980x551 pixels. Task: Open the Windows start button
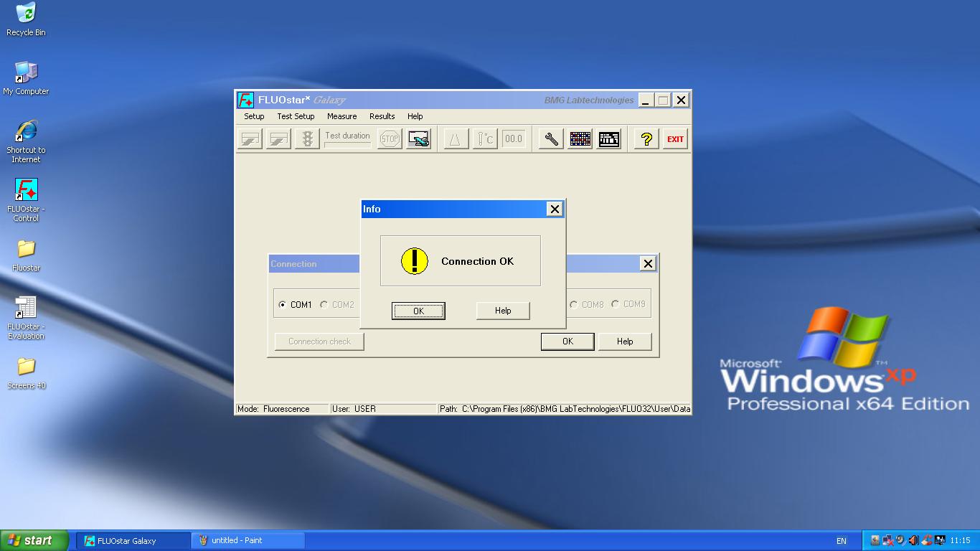(34, 540)
